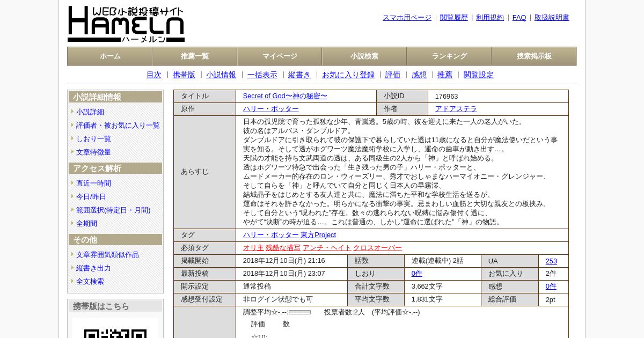Click the 最新投稿 date 2018年12月10日(月) 23:07
644x338 pixels.
pyautogui.click(x=284, y=274)
